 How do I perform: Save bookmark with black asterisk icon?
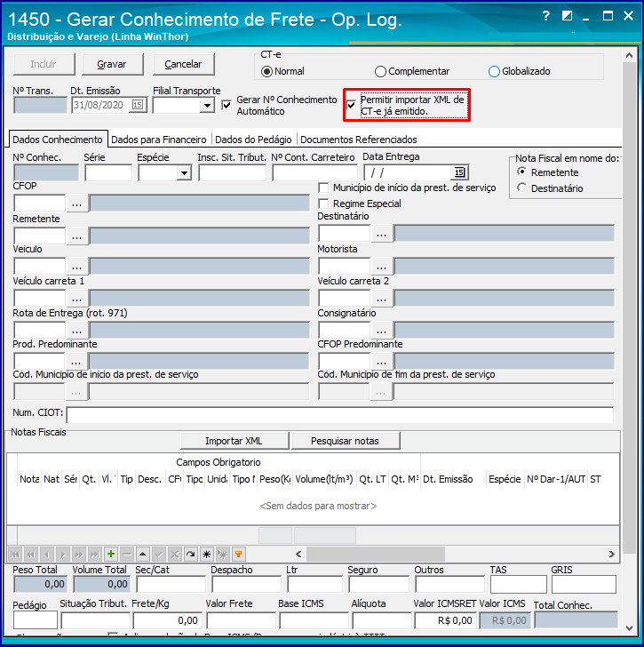[x=207, y=555]
